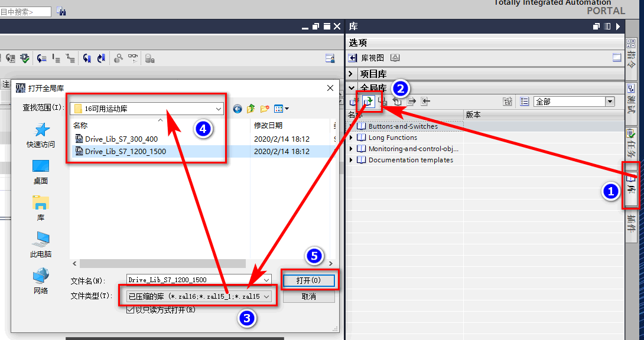Image resolution: width=644 pixels, height=340 pixels.
Task: Expand the Long Functions library node
Action: point(351,138)
